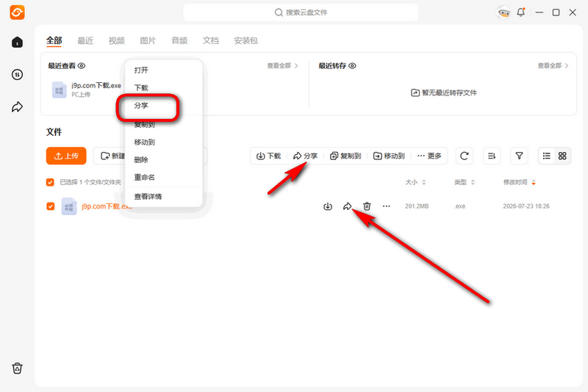Choose 打开 in the context menu
Viewport: 588px width, 392px height.
(163, 70)
